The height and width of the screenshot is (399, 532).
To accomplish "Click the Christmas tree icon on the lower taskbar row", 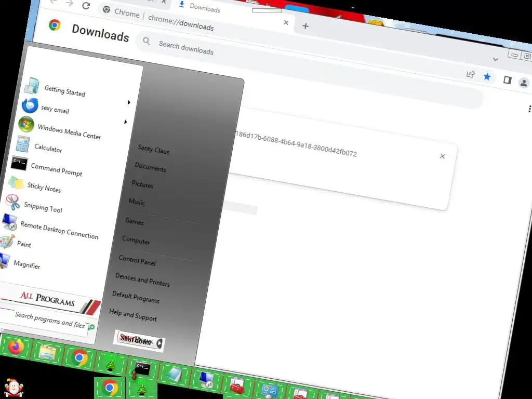I will point(141,389).
